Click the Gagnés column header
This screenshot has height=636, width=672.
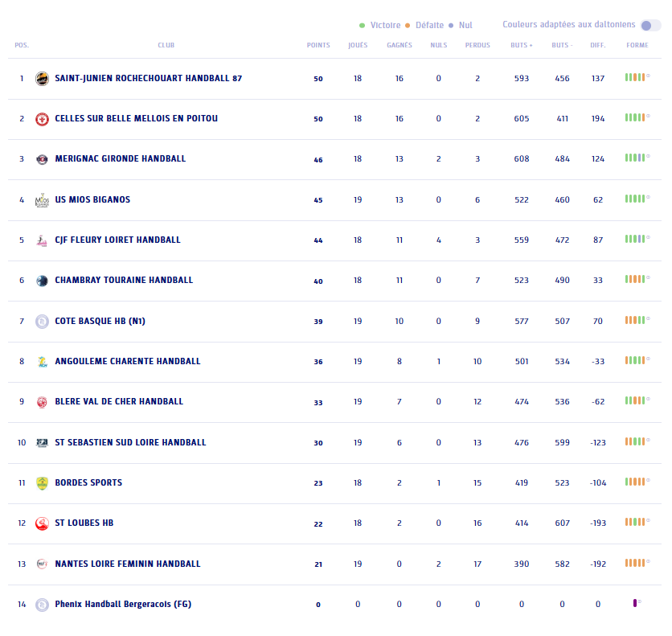[x=399, y=46]
